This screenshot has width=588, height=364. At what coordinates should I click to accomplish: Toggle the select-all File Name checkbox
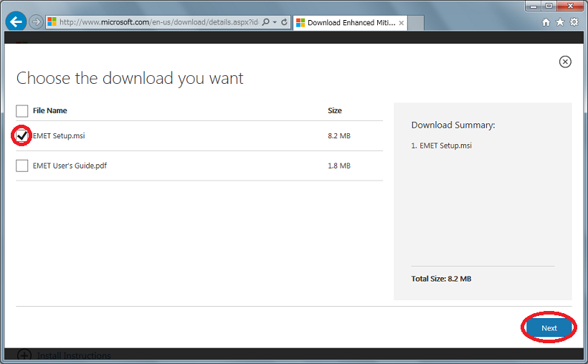(22, 110)
